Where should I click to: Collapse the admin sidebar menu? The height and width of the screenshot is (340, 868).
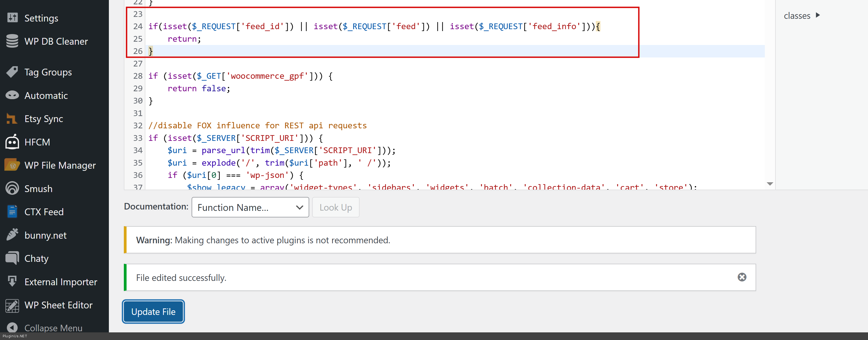(x=53, y=327)
